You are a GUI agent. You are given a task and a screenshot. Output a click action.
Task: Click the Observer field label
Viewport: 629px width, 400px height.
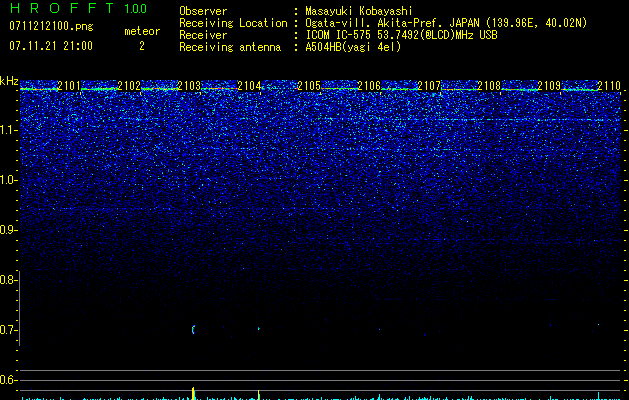[x=203, y=11]
